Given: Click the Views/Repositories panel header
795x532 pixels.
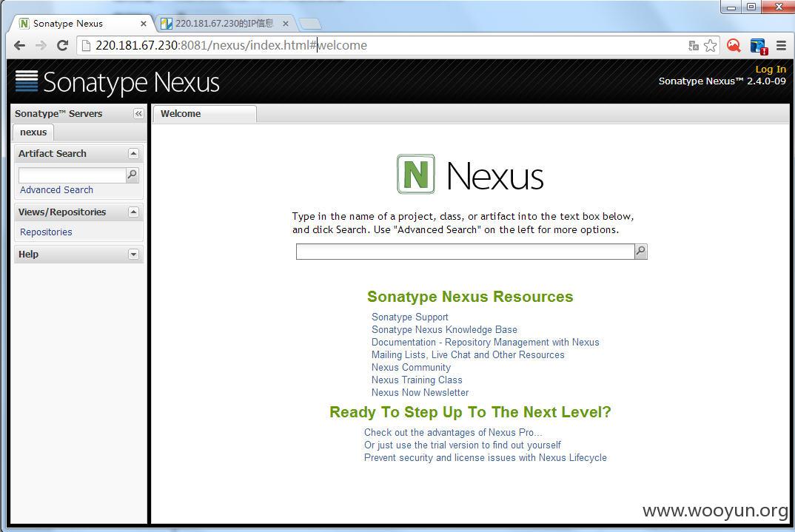Looking at the screenshot, I should click(x=78, y=212).
